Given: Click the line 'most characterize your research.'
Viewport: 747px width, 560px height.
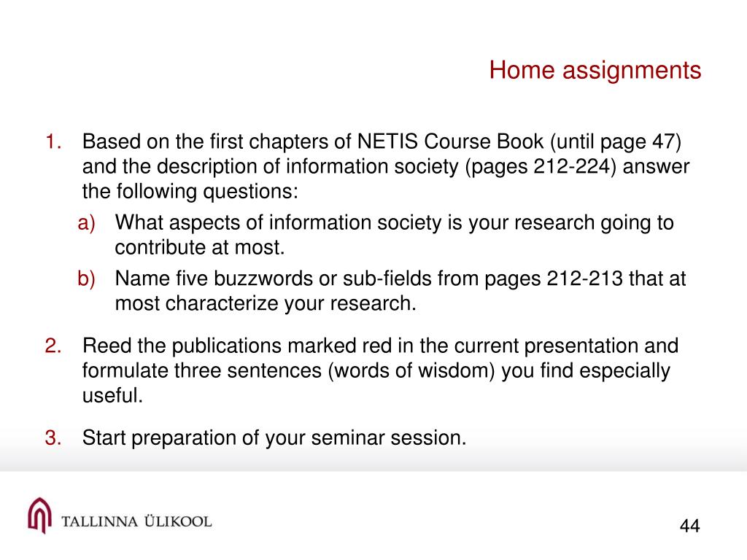Looking at the screenshot, I should pos(266,304).
